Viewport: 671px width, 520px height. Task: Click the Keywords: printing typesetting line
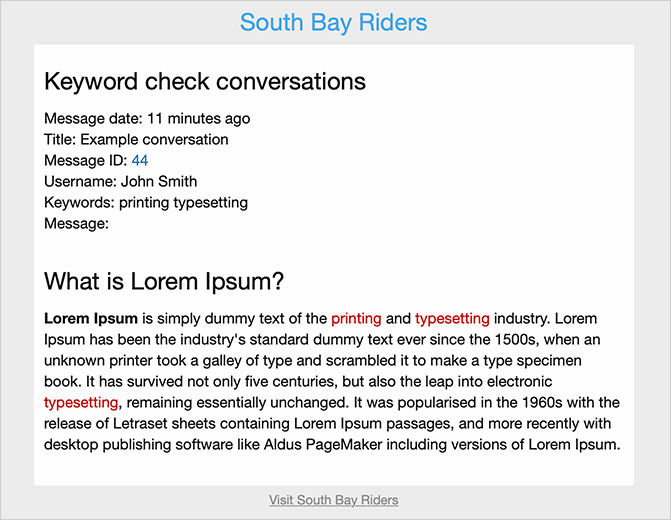click(x=146, y=203)
